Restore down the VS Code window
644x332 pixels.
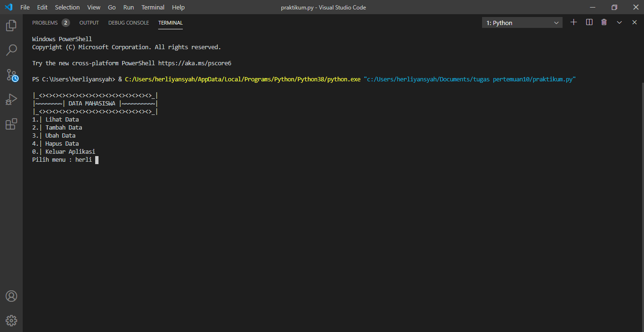coord(614,7)
